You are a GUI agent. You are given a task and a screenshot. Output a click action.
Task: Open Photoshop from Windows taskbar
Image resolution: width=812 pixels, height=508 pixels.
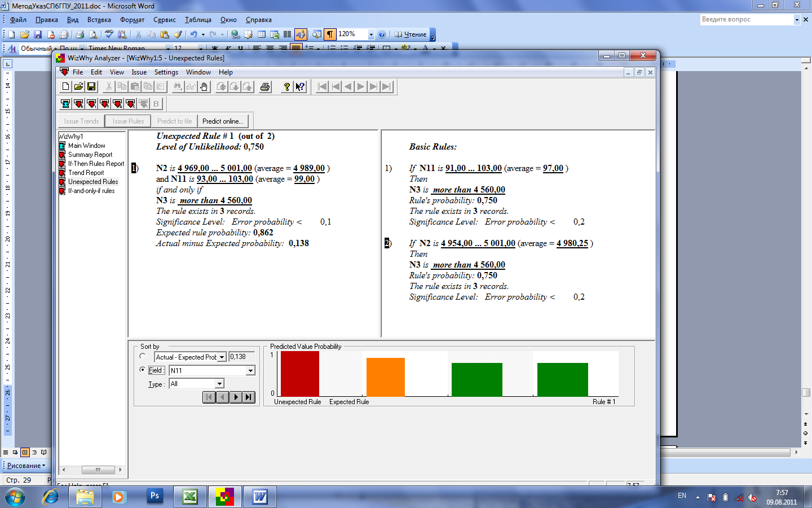click(x=155, y=496)
